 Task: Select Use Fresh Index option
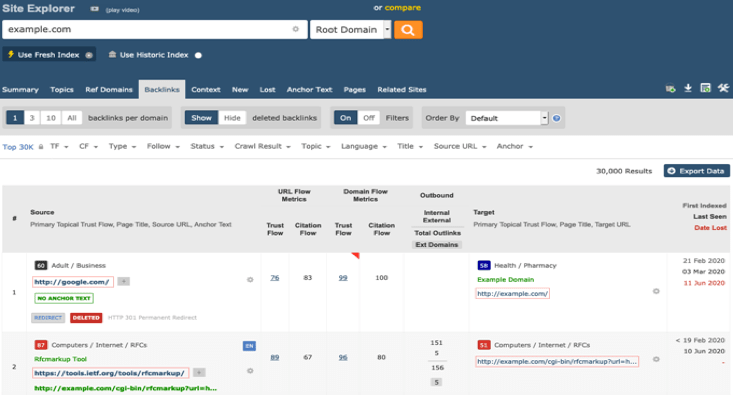click(x=49, y=55)
